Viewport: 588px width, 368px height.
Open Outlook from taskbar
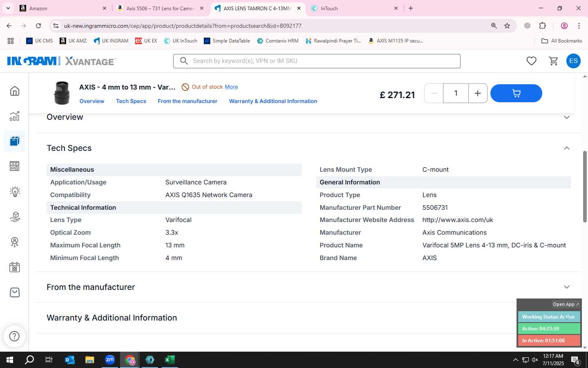click(69, 360)
